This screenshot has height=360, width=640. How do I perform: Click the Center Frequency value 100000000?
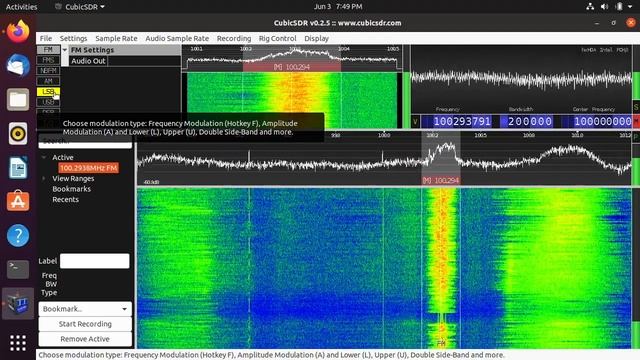point(602,121)
